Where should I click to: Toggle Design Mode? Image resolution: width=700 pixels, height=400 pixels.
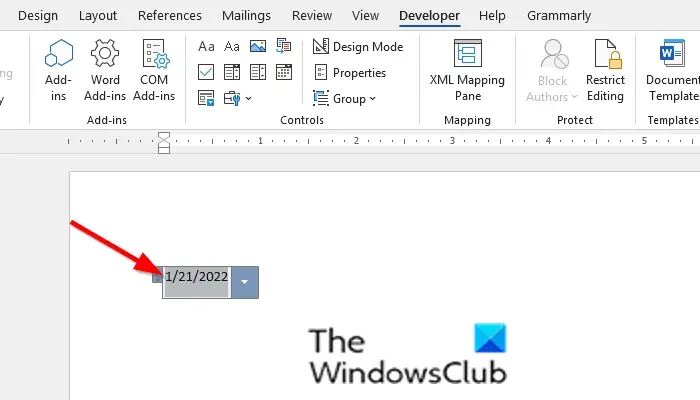358,46
